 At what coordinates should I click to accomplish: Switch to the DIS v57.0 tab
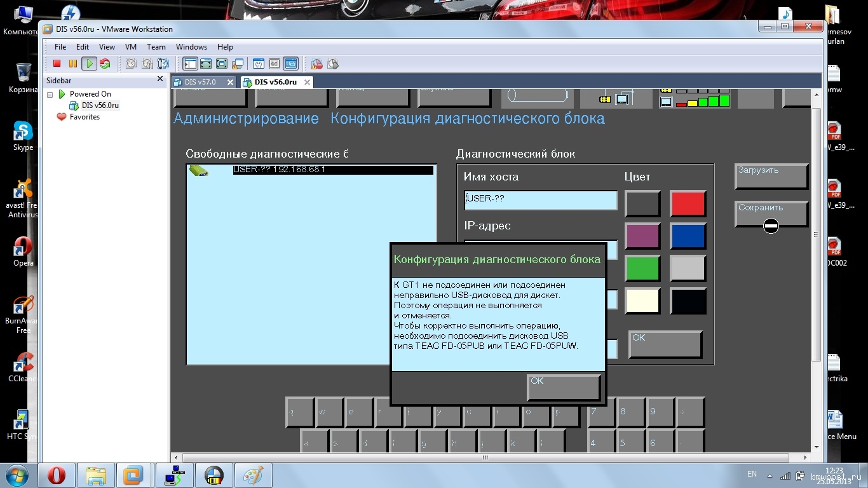[200, 82]
